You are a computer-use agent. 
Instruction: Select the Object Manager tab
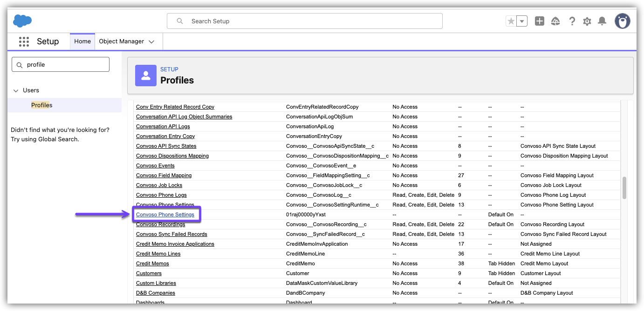(121, 41)
